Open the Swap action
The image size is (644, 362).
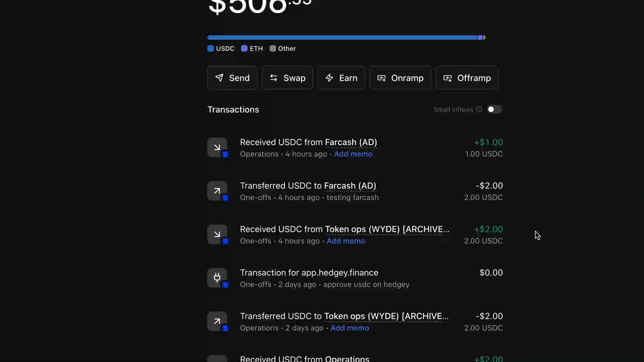[287, 78]
